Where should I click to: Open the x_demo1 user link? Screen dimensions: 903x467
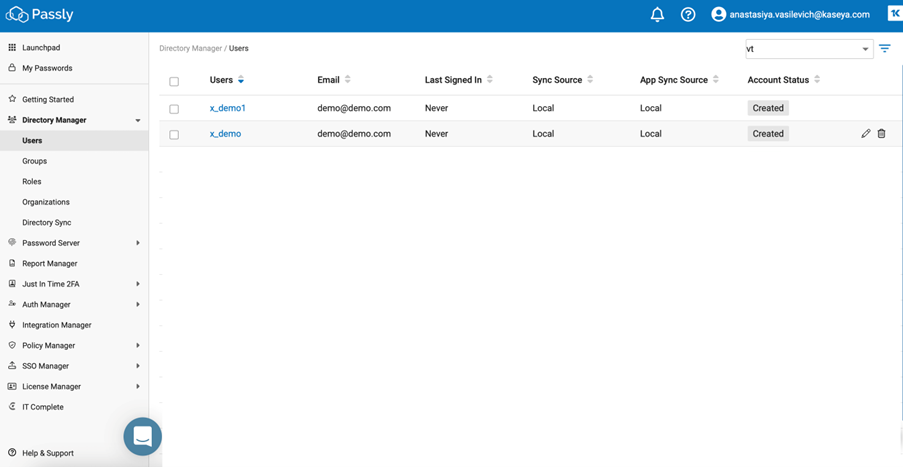pos(227,108)
